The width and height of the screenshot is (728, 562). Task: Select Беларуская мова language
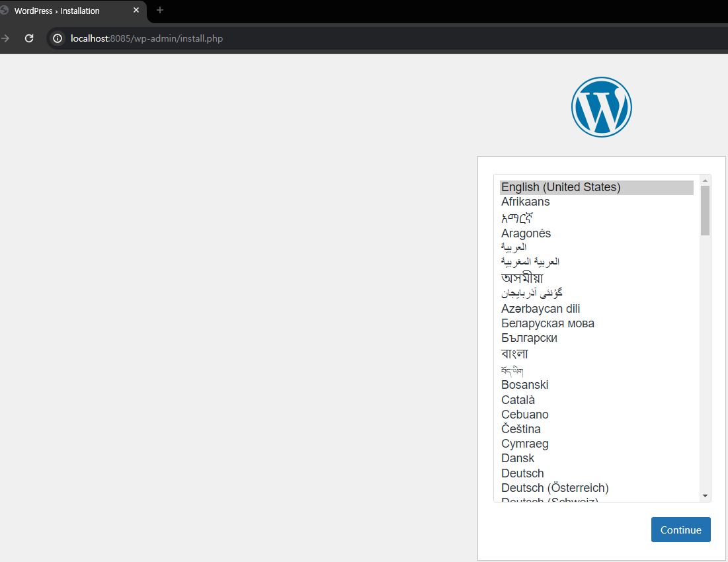point(596,323)
